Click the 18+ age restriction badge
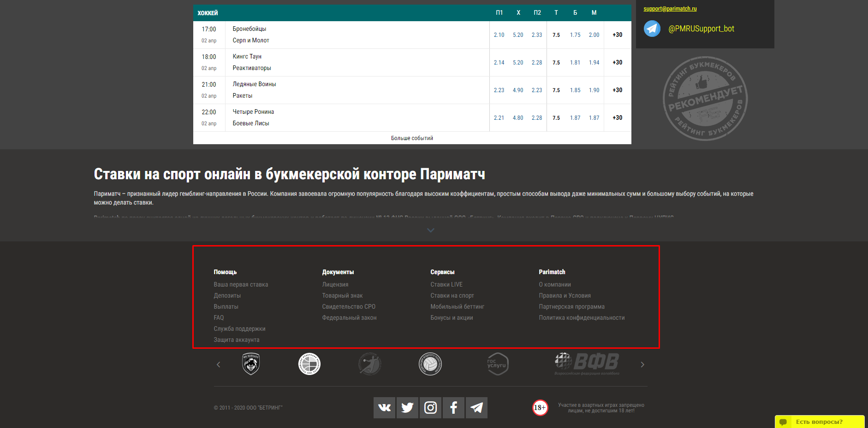Viewport: 868px width, 428px height. click(x=540, y=408)
